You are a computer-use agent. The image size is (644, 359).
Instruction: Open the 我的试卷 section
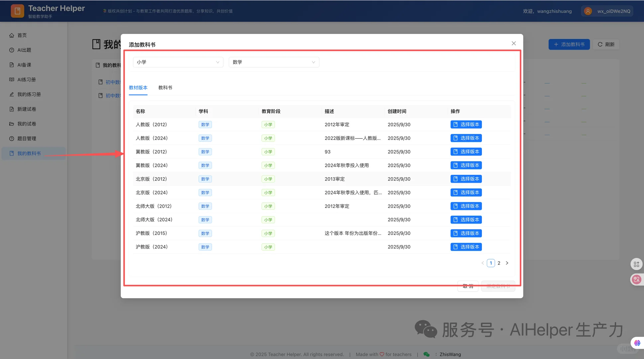[x=25, y=124]
